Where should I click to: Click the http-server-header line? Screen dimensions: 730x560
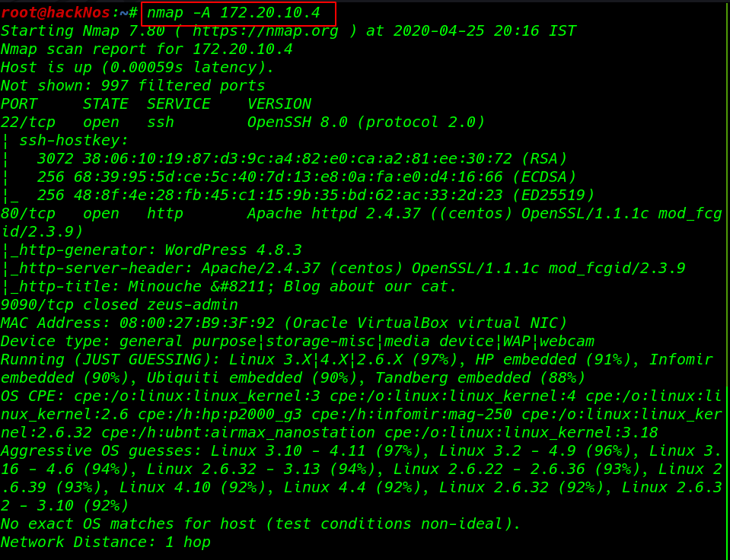[343, 268]
